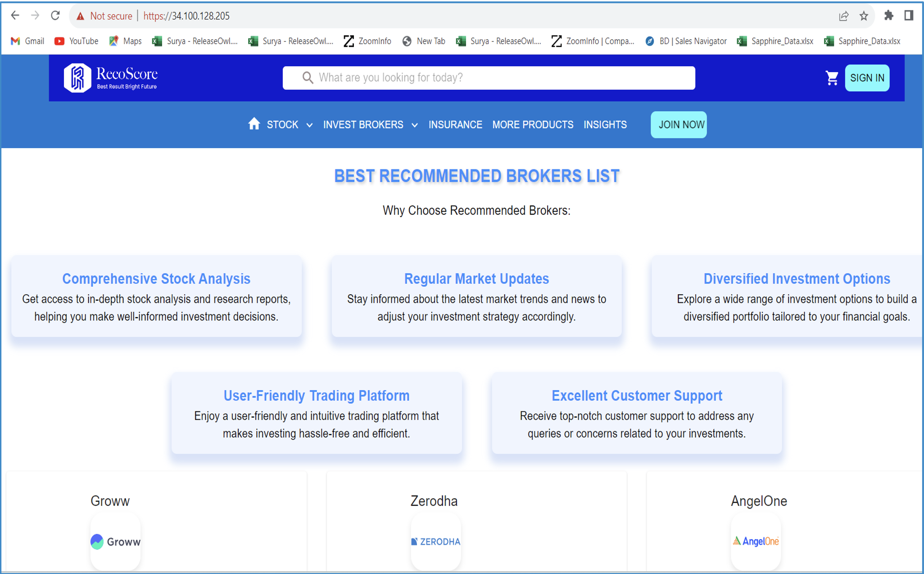Expand the INVEST BROKERS dropdown chevron

pos(414,125)
